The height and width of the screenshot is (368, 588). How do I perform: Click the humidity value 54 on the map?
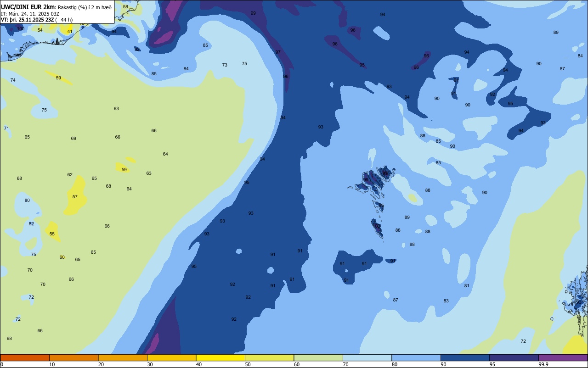(40, 30)
